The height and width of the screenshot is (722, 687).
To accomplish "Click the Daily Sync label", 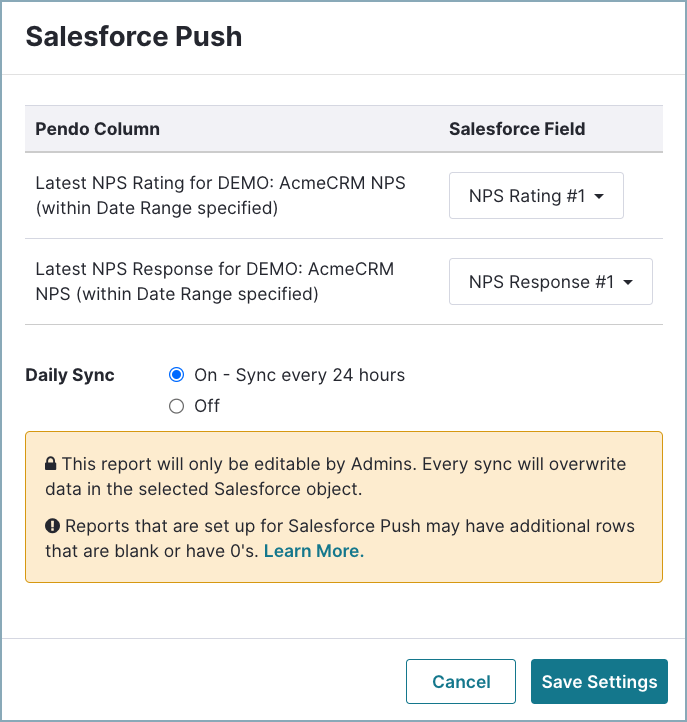I will (70, 375).
